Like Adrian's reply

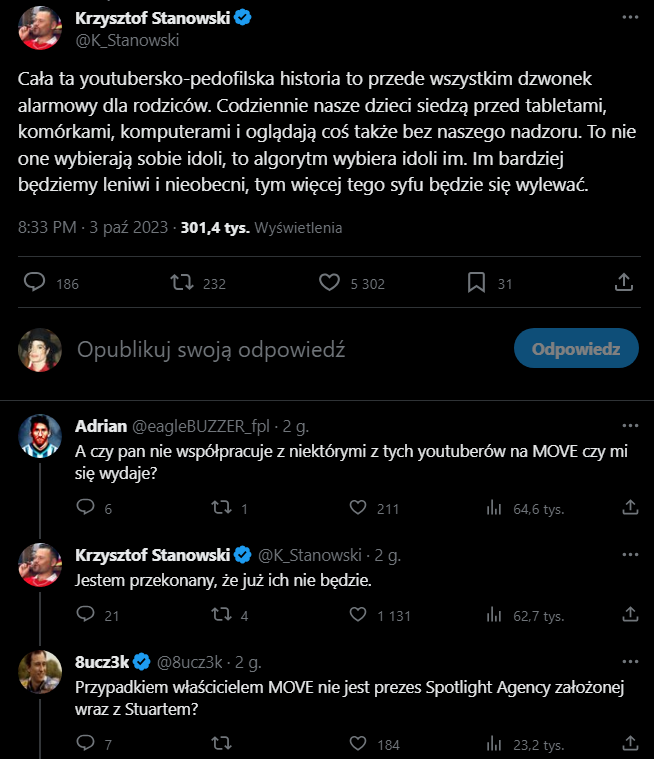tap(357, 509)
